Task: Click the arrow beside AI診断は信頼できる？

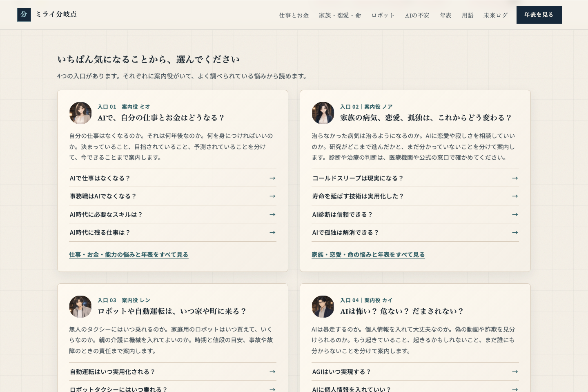Action: (515, 214)
